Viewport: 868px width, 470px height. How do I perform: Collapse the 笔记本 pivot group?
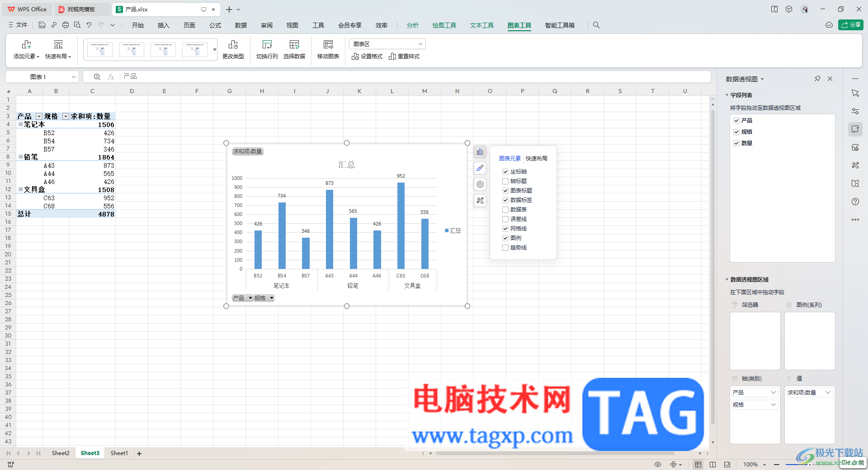click(x=20, y=124)
